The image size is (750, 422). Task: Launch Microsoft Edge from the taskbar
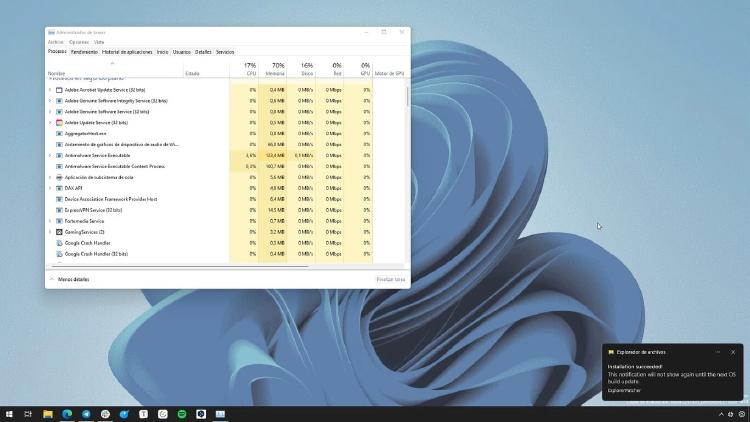[67, 413]
